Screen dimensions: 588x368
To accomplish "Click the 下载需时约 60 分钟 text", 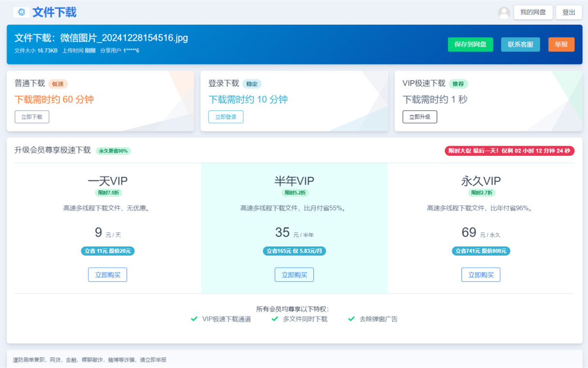I will point(54,99).
